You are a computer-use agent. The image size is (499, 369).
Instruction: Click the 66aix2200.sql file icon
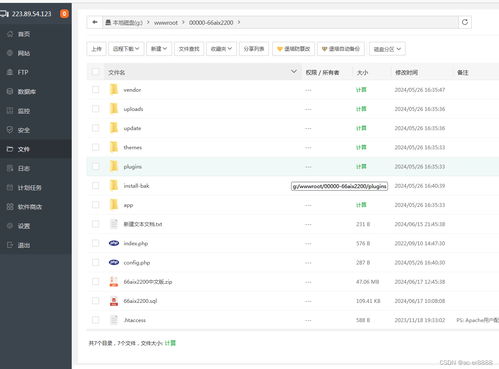click(x=114, y=301)
